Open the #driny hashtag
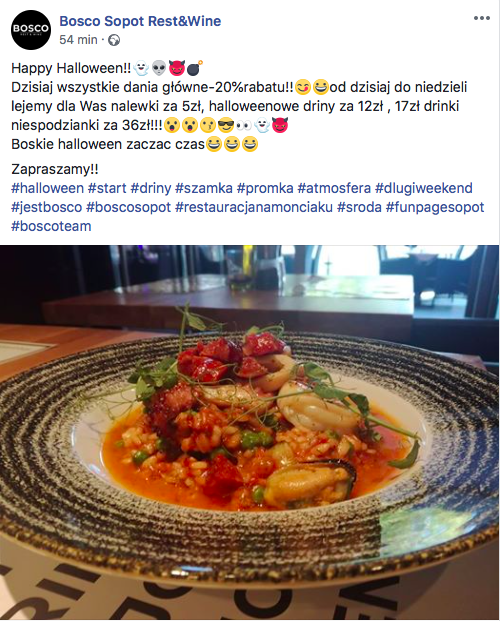Image resolution: width=500 pixels, height=621 pixels. click(151, 188)
